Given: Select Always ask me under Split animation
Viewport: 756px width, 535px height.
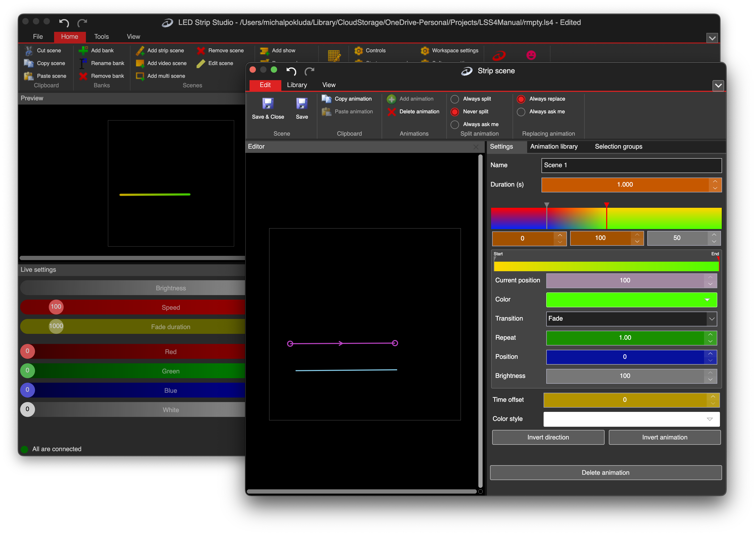Looking at the screenshot, I should pyautogui.click(x=455, y=124).
